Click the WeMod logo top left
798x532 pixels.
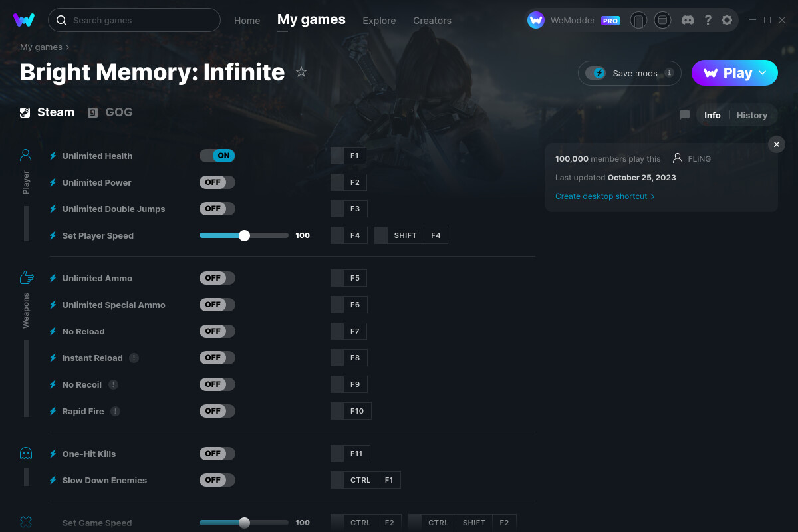24,20
